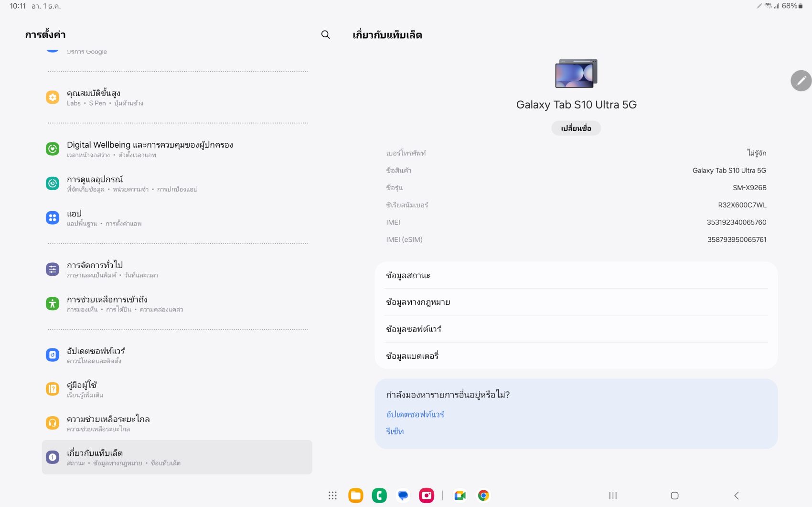Open การช่วยเหลือการเข้าถึง accessibility settings
The image size is (812, 507).
(177, 303)
